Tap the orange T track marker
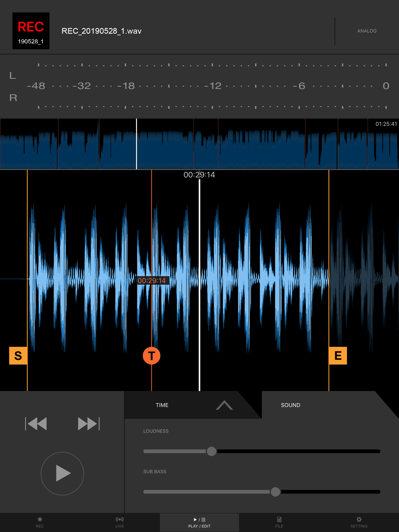 coord(151,356)
